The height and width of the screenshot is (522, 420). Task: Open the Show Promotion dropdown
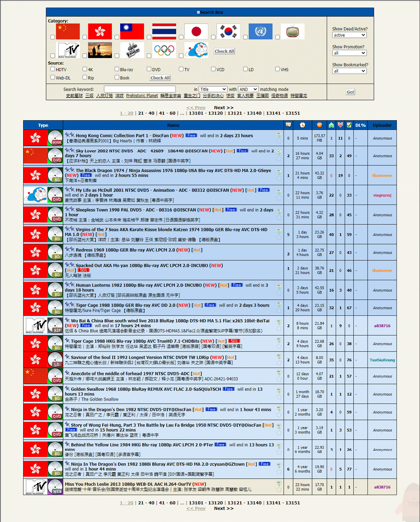349,53
